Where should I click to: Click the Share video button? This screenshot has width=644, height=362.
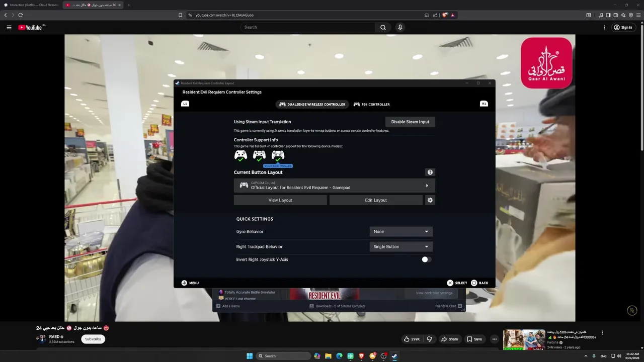[450, 339]
